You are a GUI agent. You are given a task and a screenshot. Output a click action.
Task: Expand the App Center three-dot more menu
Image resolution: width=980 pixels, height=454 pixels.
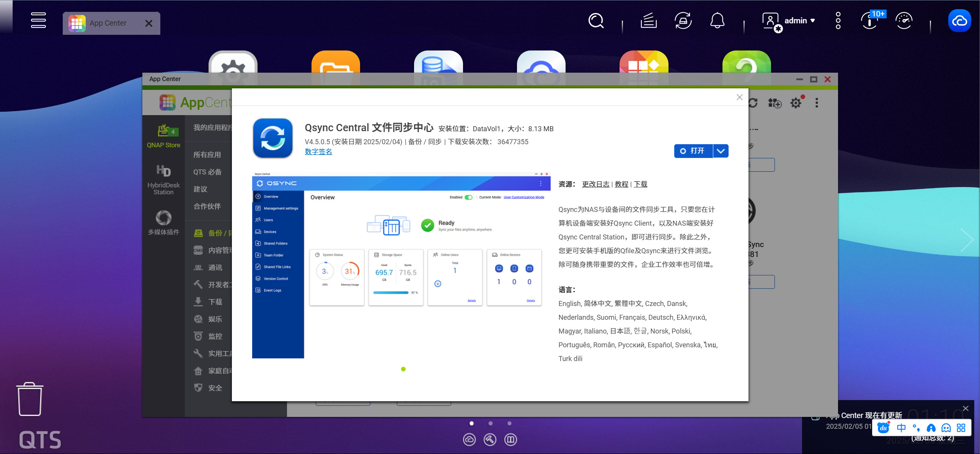pyautogui.click(x=817, y=103)
